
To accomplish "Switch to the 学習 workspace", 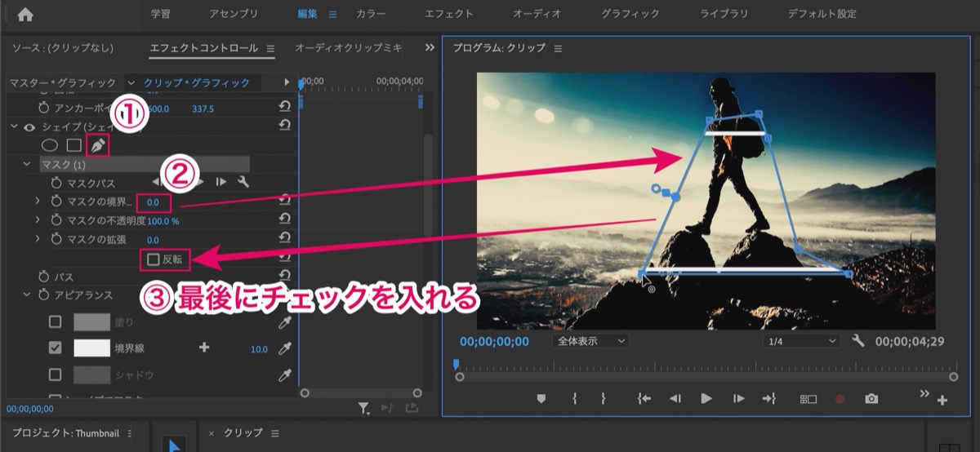I will click(x=161, y=14).
